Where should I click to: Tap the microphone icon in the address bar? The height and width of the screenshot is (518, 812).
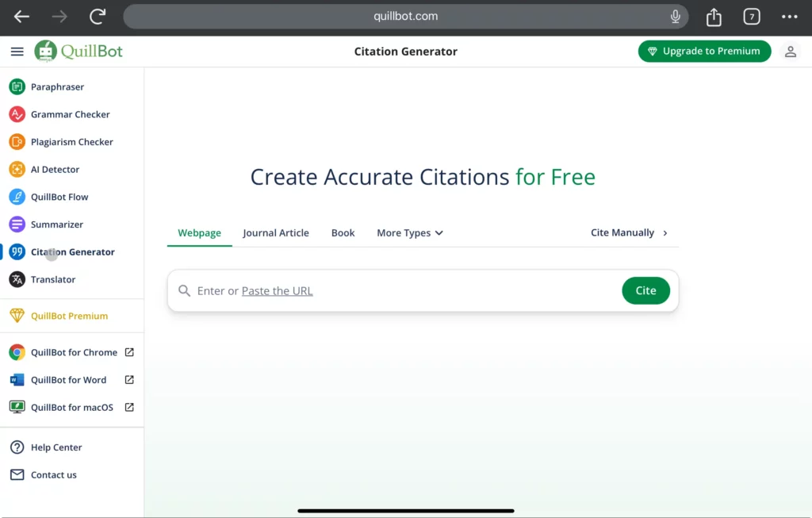point(676,17)
